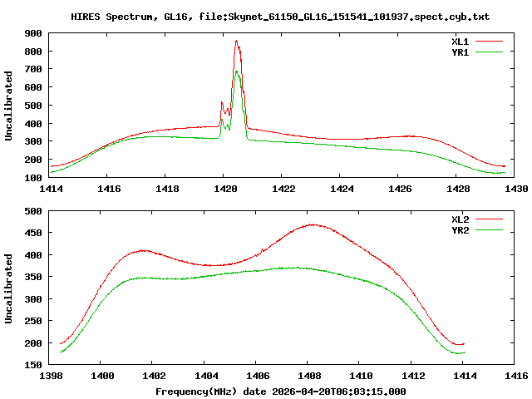Click the 1404 tick label on bottom plot
The width and height of the screenshot is (532, 399).
pos(206,376)
